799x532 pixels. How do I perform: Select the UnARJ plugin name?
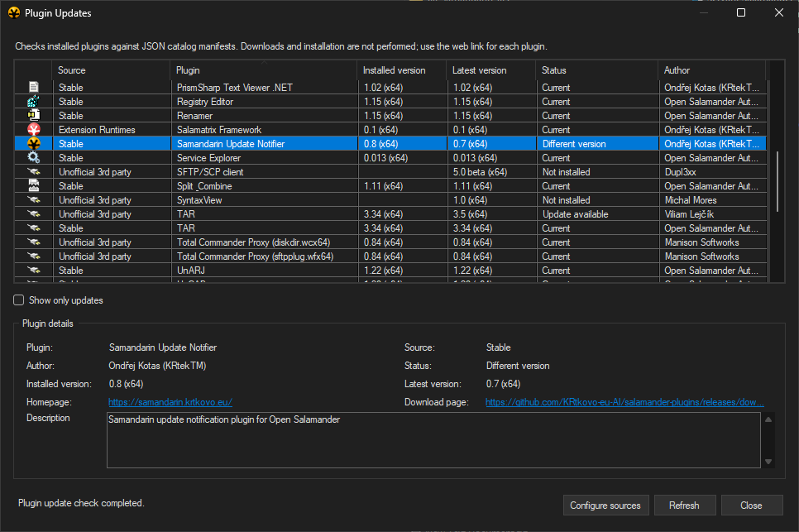190,270
